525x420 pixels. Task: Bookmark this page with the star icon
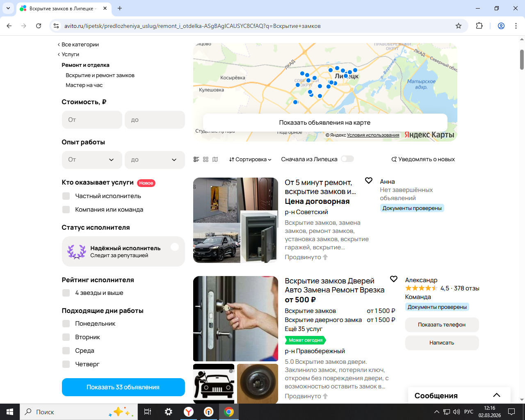click(x=459, y=26)
